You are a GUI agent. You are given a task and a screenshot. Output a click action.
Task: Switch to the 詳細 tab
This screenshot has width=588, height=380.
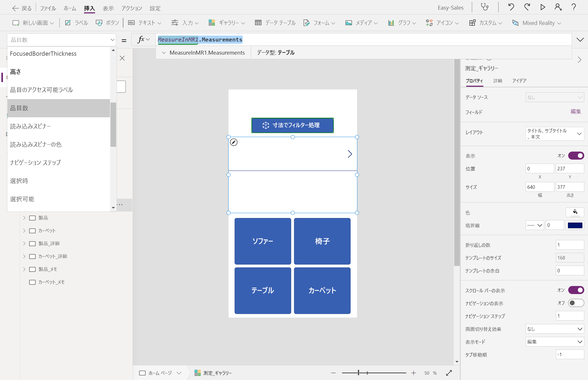pos(498,81)
